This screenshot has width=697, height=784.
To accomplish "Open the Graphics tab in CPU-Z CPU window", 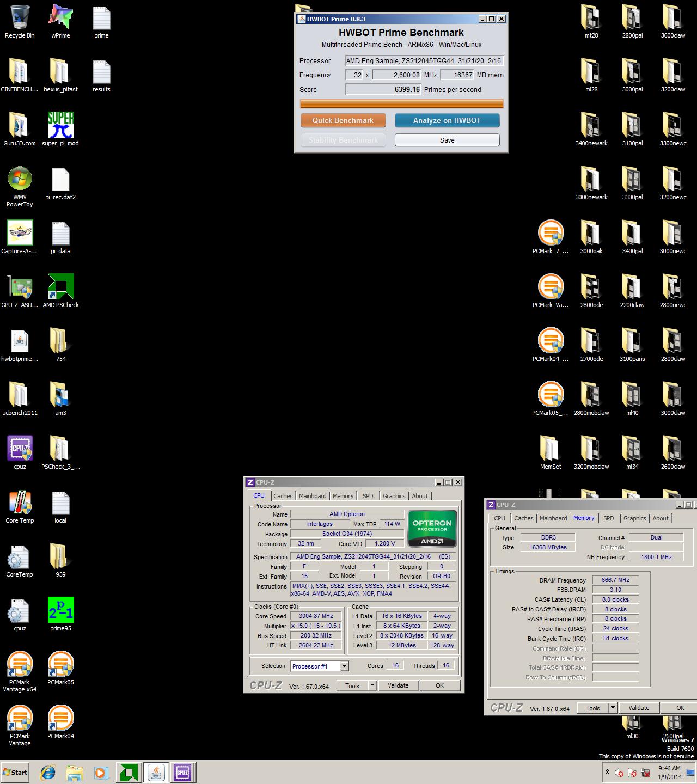I will (x=394, y=496).
